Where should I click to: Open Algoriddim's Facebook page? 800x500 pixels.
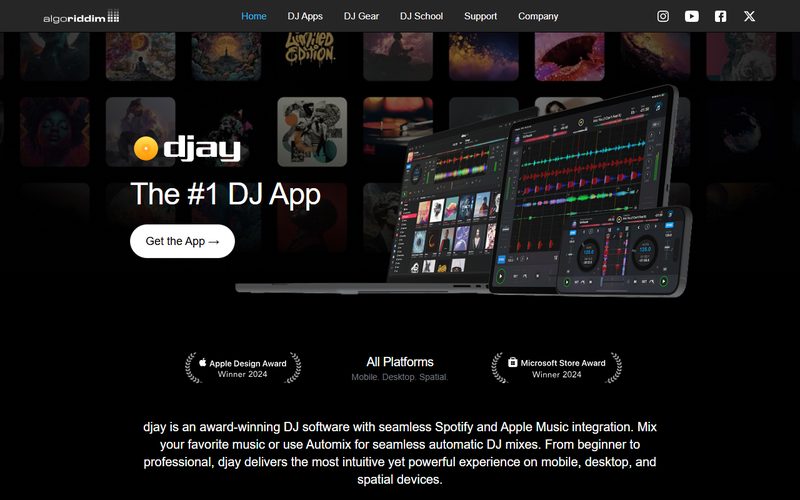(720, 16)
